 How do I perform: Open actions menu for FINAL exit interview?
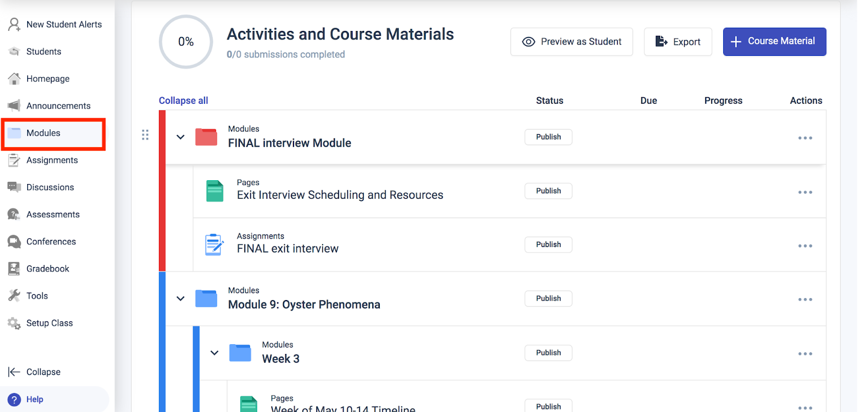805,246
